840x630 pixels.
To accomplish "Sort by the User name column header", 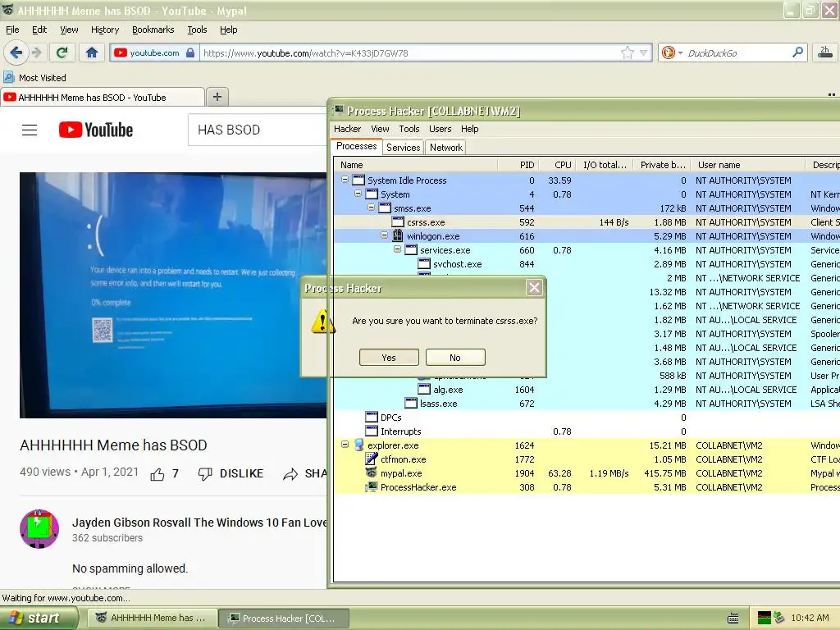I will pyautogui.click(x=747, y=165).
